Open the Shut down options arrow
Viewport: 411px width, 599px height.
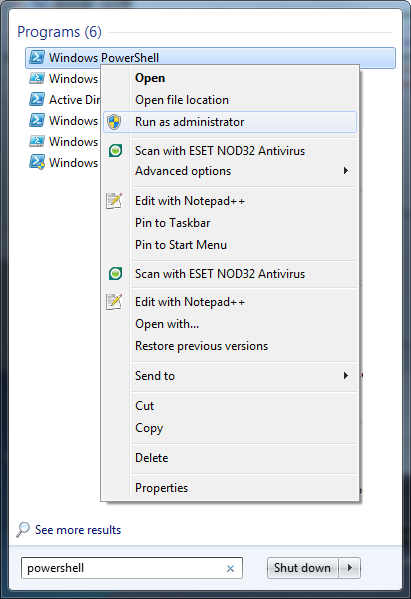350,568
